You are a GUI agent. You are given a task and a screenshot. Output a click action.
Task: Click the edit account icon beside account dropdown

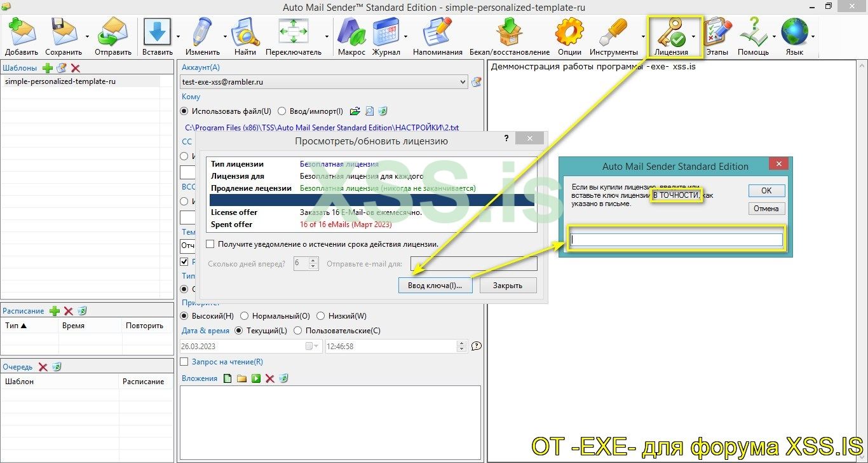(477, 81)
